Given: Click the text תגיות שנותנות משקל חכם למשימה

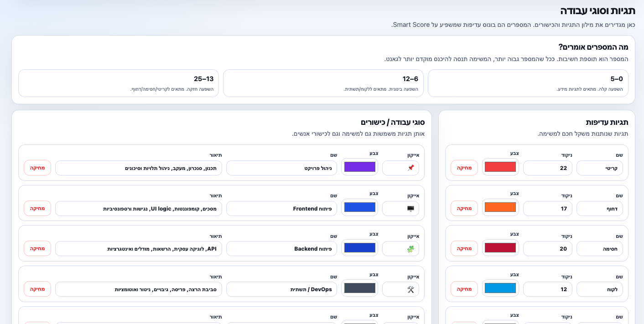Looking at the screenshot, I should (583, 134).
